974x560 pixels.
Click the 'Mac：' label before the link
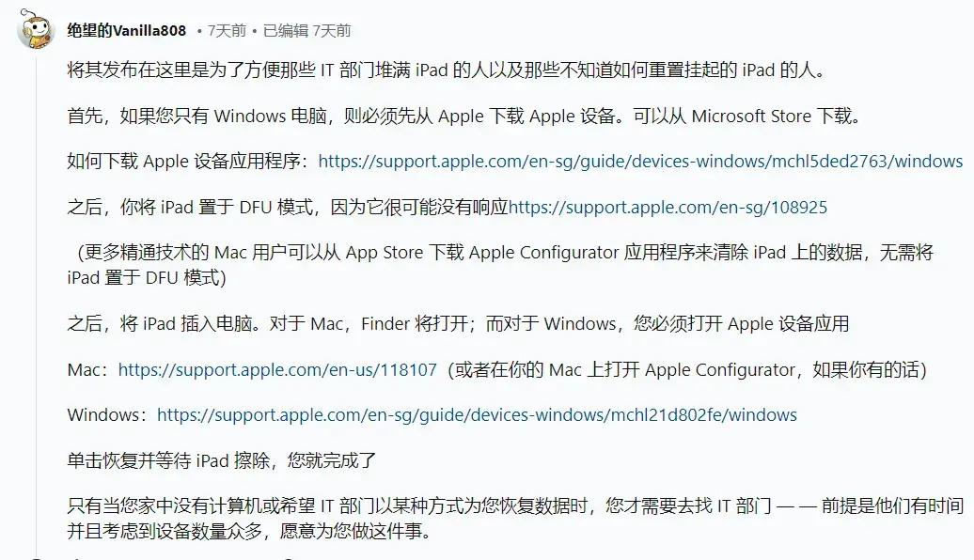tap(88, 370)
